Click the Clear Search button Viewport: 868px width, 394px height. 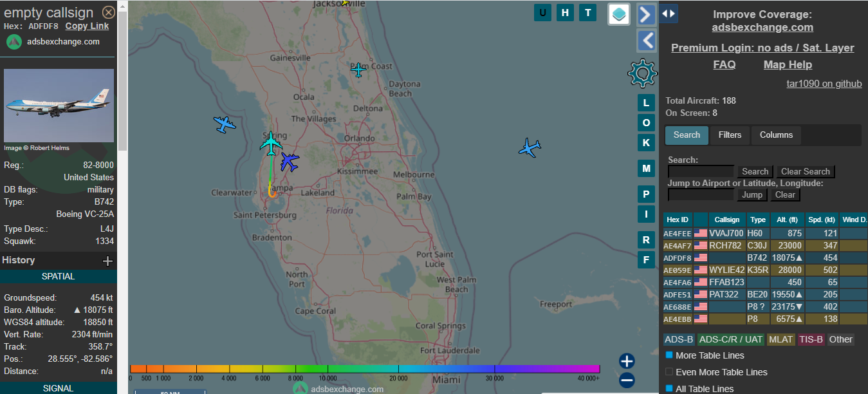pos(805,172)
